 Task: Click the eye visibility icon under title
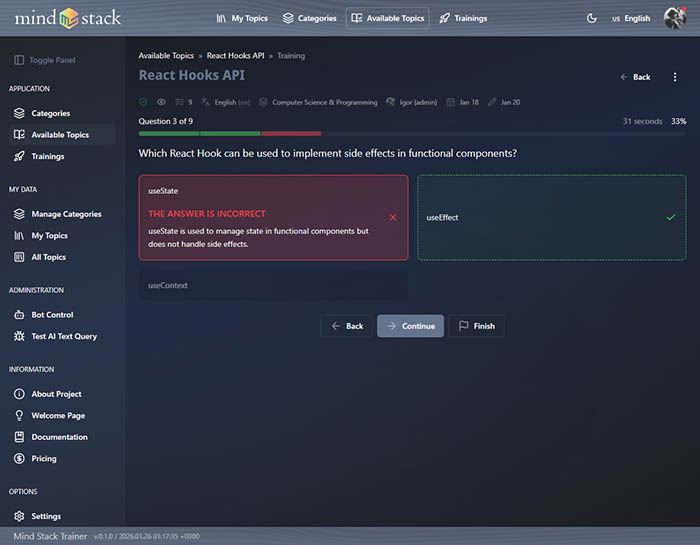click(161, 102)
